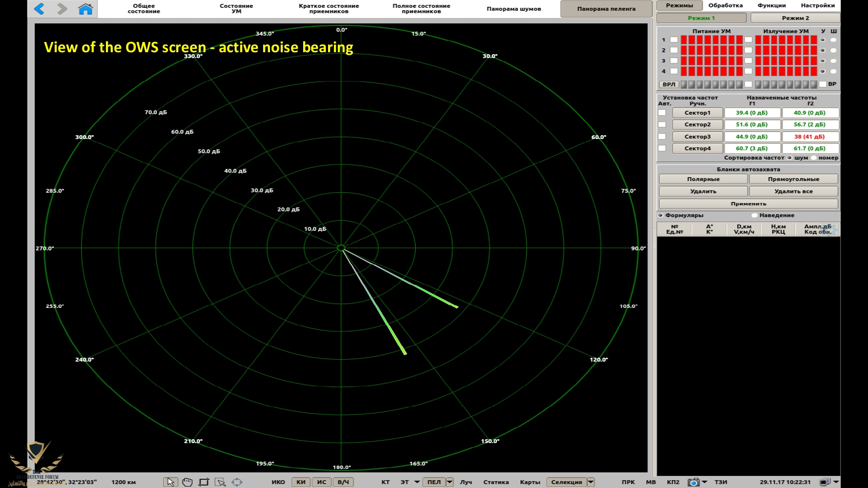Click the ВРЛ button
The image size is (868, 488).
coord(669,84)
